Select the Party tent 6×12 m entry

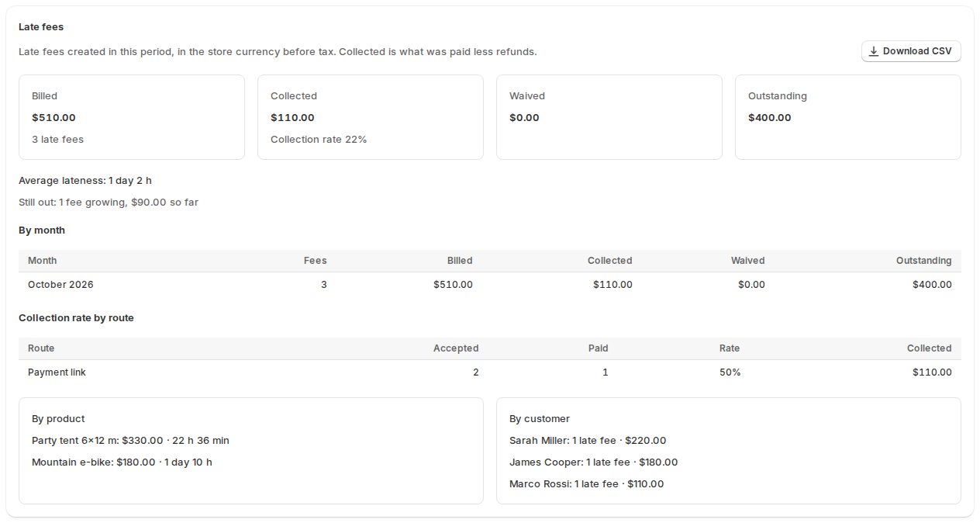tap(130, 441)
